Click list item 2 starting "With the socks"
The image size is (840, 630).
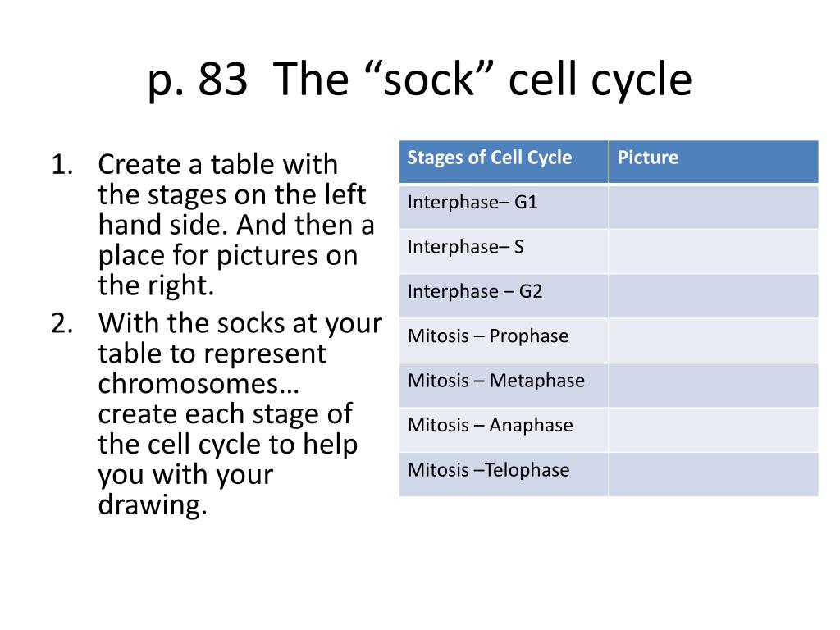tap(217, 413)
